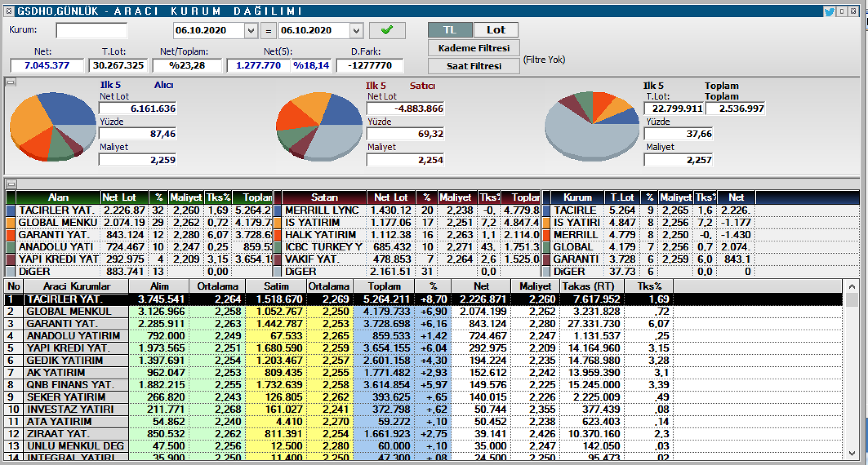The image size is (868, 465).
Task: Click the satıcı pie chart
Action: click(x=319, y=126)
